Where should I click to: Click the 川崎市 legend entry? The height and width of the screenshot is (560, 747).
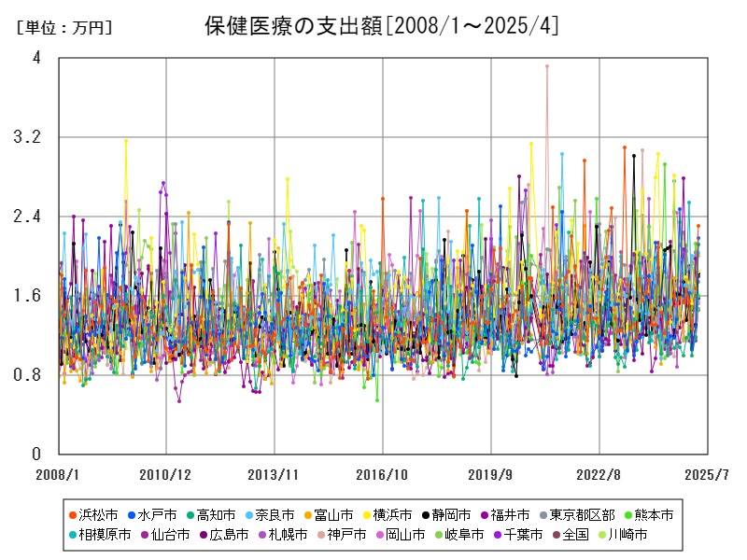point(623,535)
